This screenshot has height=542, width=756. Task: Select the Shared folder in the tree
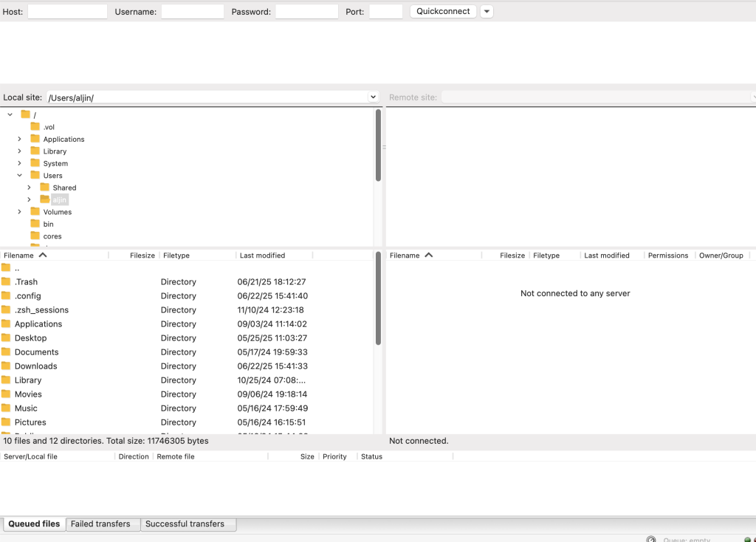(65, 188)
